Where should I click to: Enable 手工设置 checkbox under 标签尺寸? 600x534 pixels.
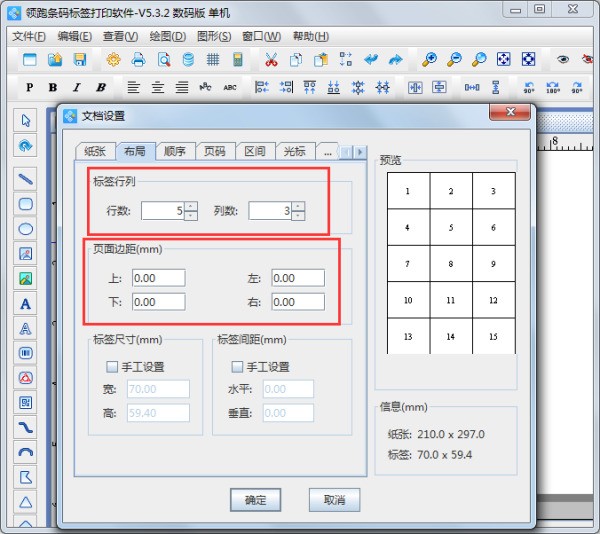[112, 367]
